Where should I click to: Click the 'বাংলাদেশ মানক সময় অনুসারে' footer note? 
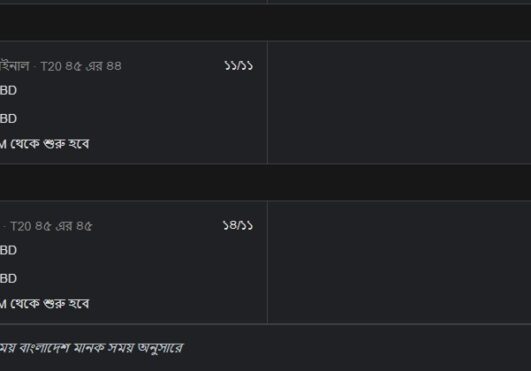tap(91, 348)
